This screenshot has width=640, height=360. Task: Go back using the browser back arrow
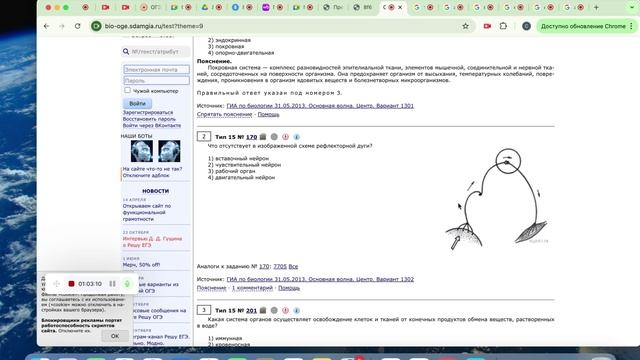coord(47,26)
